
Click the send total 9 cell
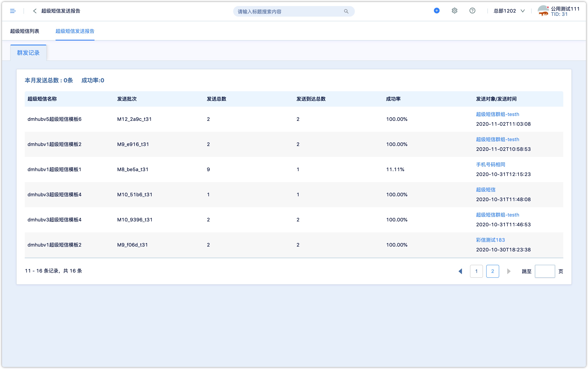208,169
